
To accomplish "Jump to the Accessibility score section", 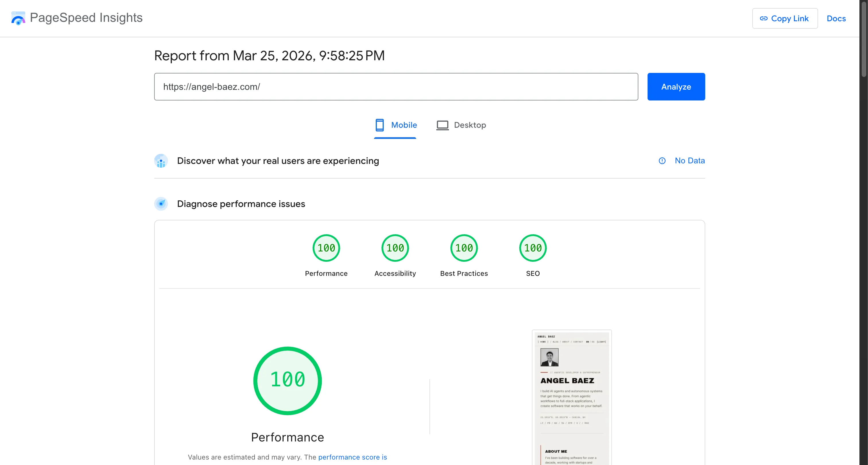I will [395, 248].
